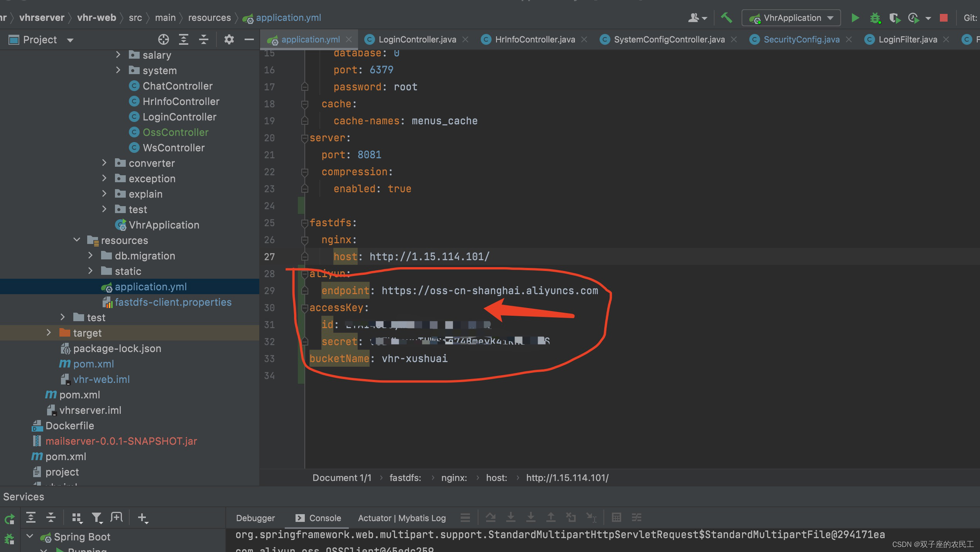Select opened file locate target icon
The image size is (980, 552).
164,39
